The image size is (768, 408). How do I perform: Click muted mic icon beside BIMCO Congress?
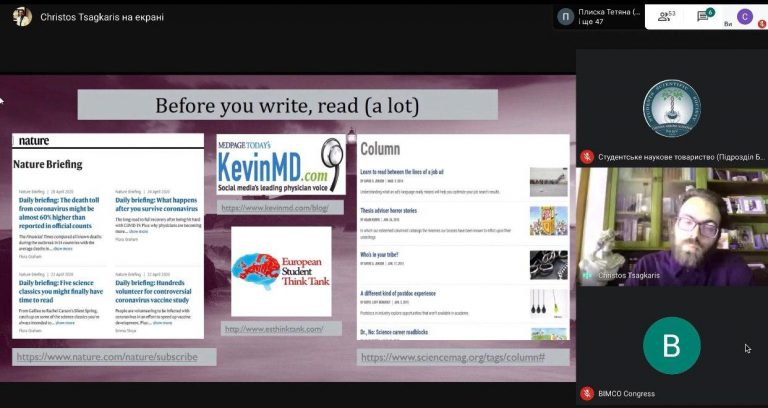[x=587, y=394]
